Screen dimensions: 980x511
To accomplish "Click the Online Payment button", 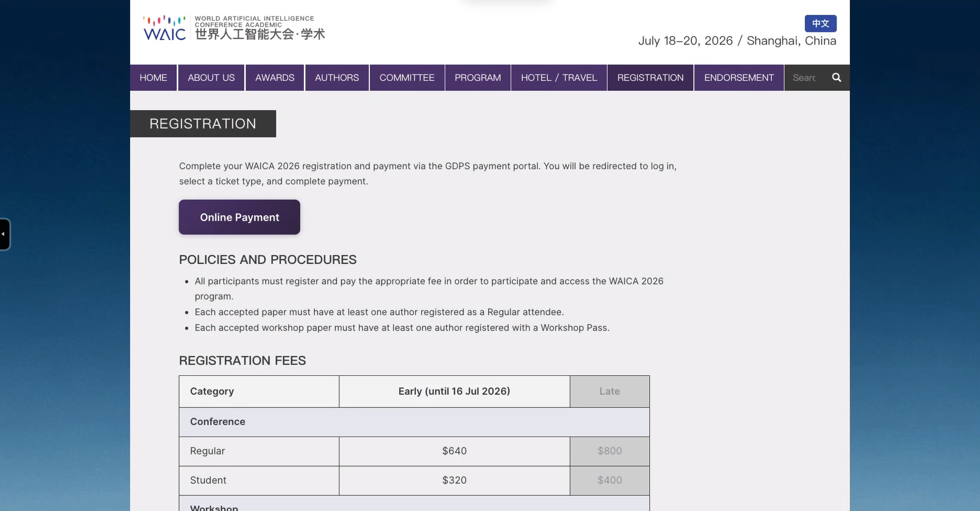I will click(240, 217).
